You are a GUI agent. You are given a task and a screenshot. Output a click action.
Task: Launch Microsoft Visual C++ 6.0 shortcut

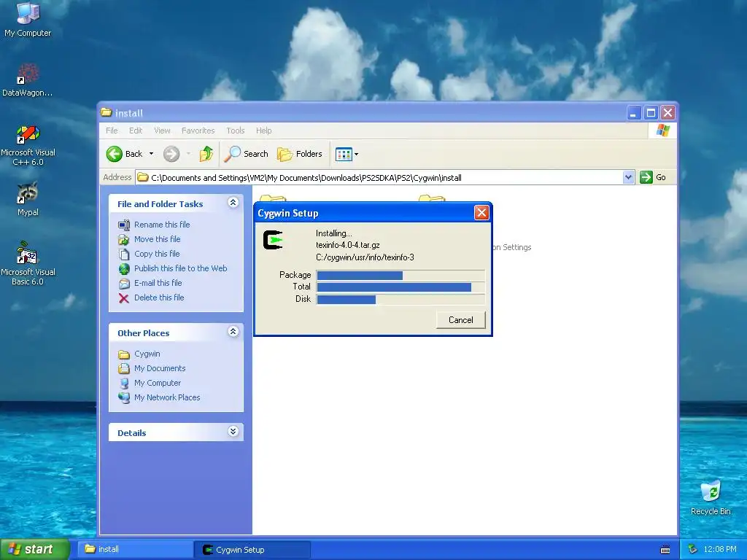[x=28, y=145]
